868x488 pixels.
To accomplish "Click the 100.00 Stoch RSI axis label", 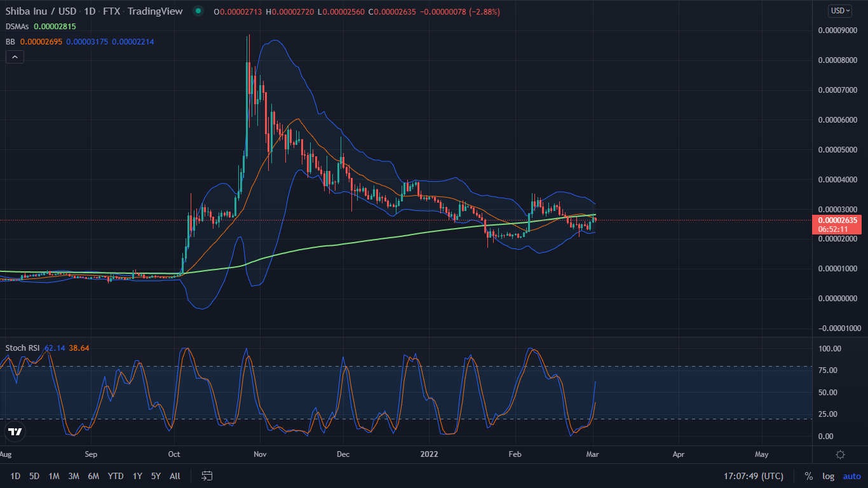I will (x=830, y=348).
